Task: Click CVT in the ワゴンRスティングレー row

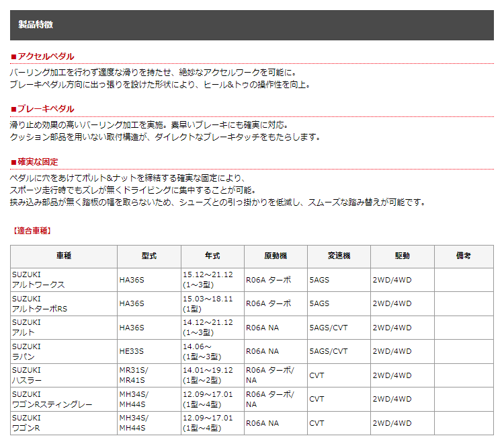Action: pos(317,400)
